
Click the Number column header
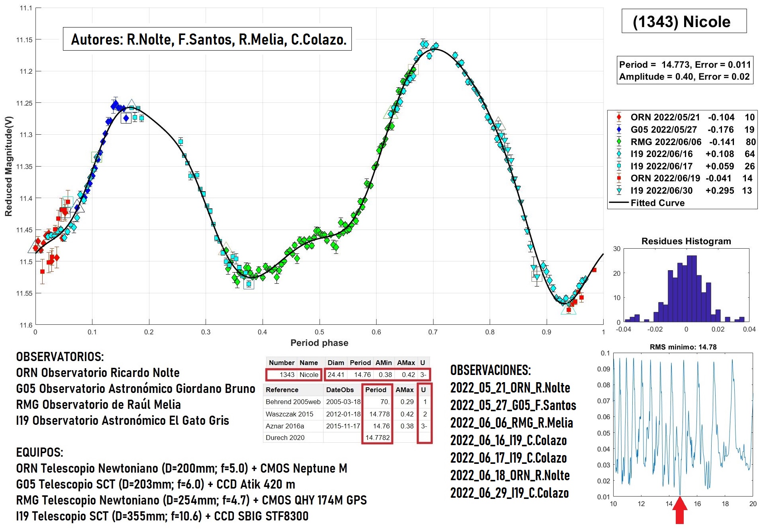click(281, 363)
